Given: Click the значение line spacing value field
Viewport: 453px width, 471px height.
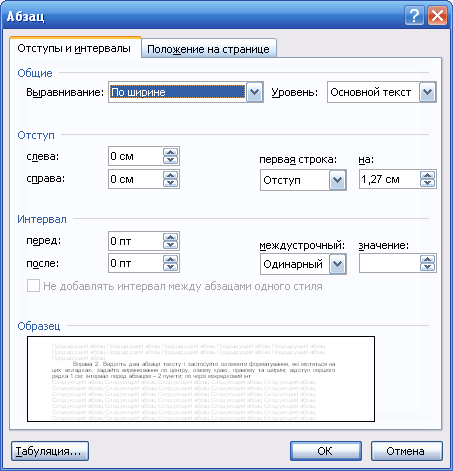Looking at the screenshot, I should click(x=389, y=263).
